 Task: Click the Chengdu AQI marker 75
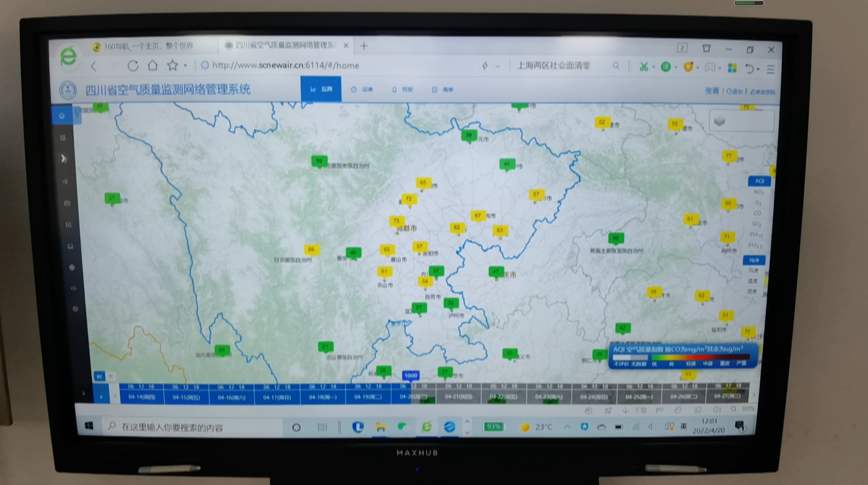(396, 221)
